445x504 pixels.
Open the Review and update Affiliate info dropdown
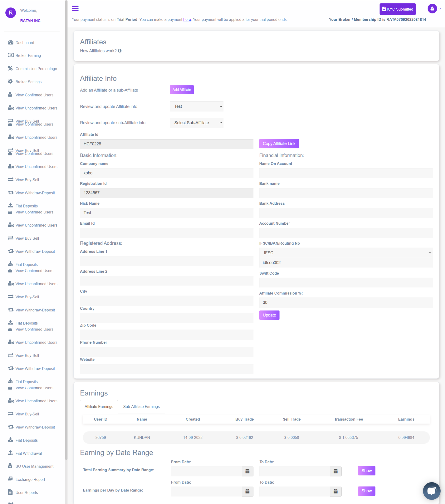(x=196, y=106)
